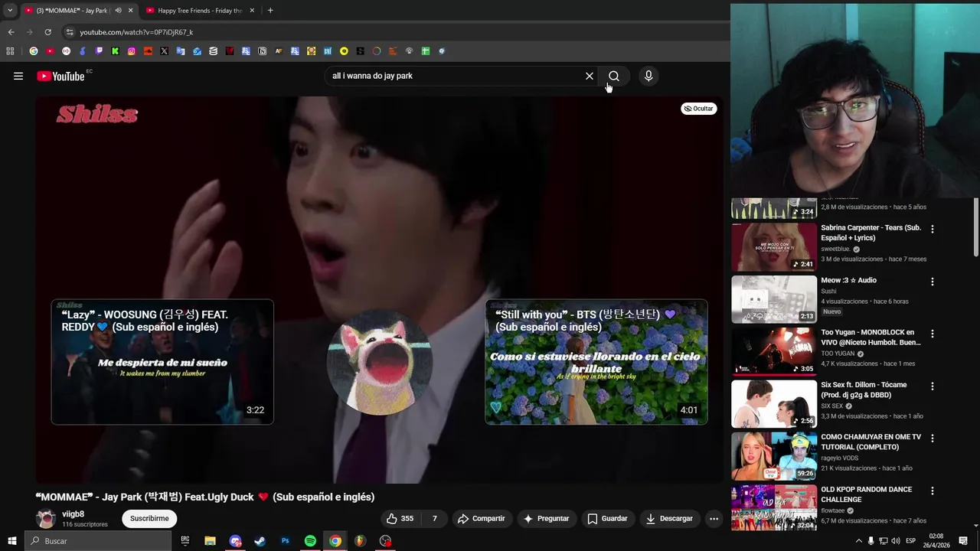This screenshot has height=551, width=980.
Task: Share the video via Compartir
Action: pyautogui.click(x=481, y=518)
